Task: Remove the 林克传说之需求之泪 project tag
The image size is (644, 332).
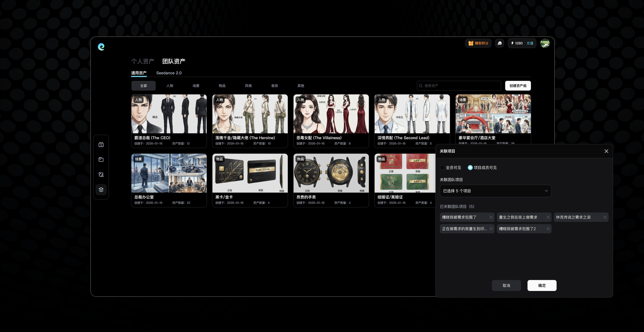Action: pyautogui.click(x=605, y=217)
